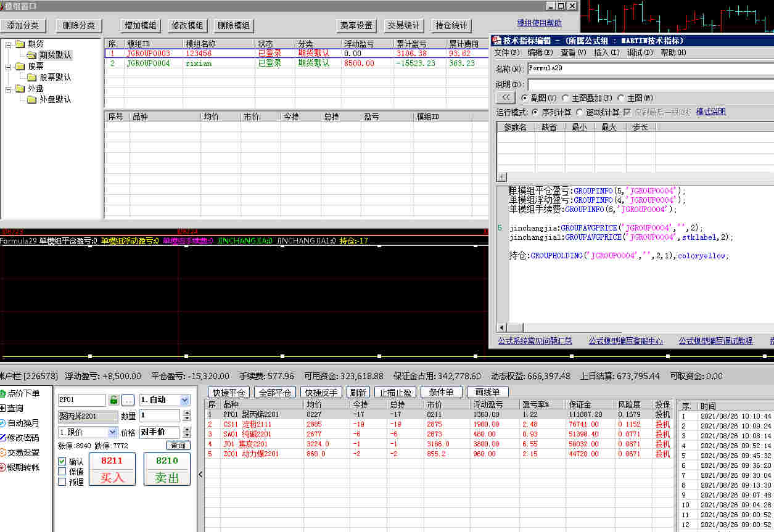Collapse the 股票 tree node
Image resolution: width=774 pixels, height=532 pixels.
(9, 66)
